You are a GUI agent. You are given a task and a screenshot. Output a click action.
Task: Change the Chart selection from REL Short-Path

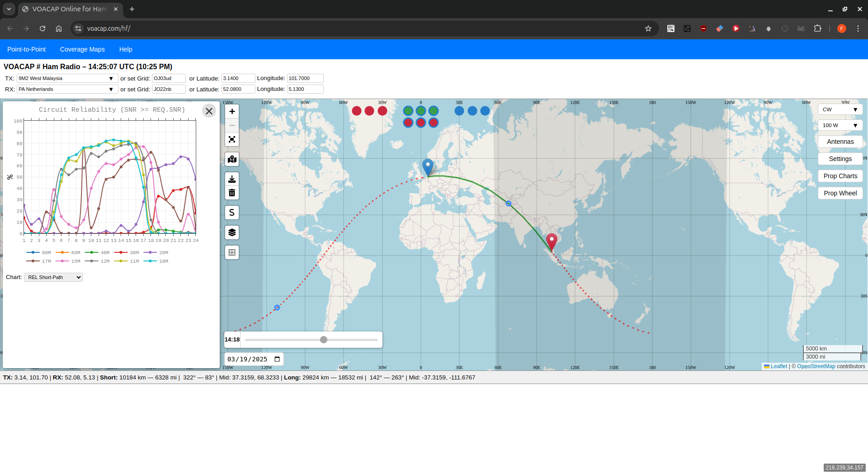click(53, 277)
